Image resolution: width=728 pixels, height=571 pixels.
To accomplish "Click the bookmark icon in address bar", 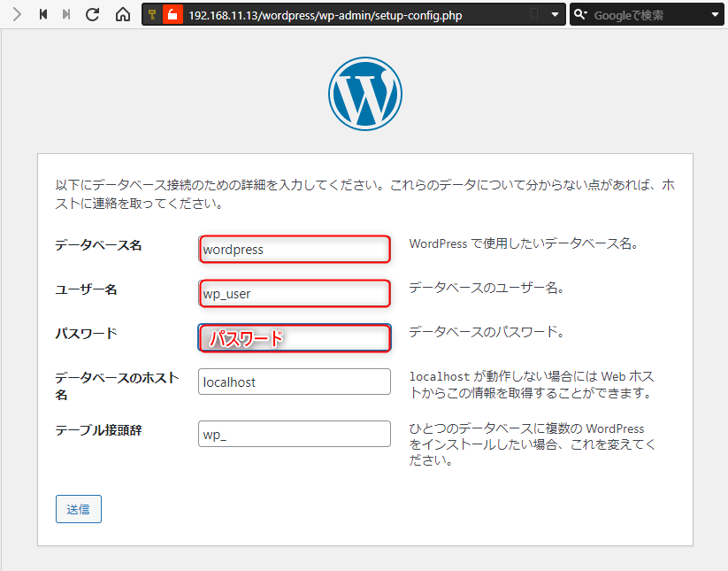I will 533,15.
